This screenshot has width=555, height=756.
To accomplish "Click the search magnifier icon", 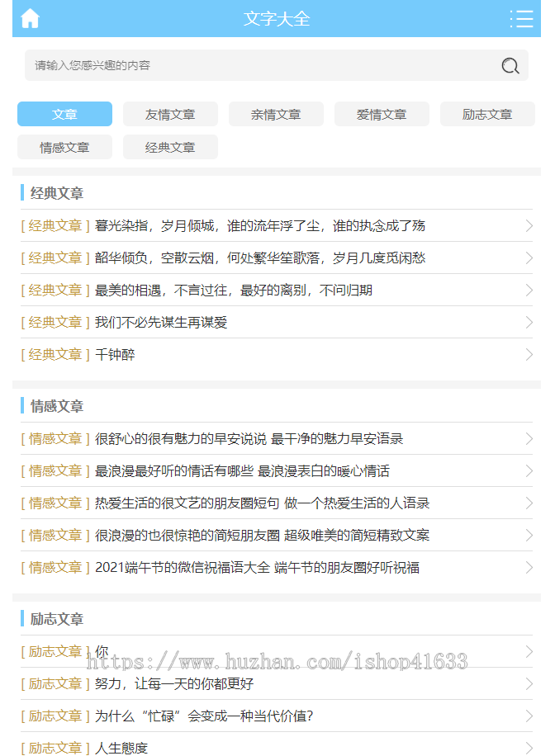I will (510, 65).
